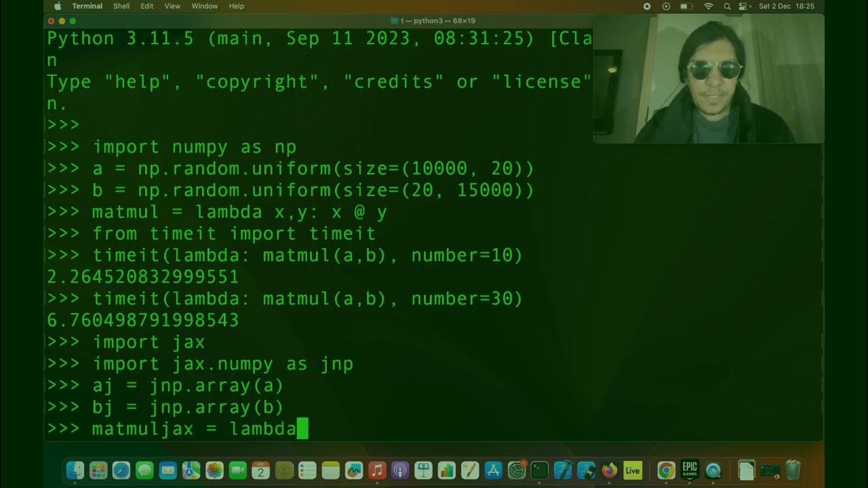
Task: Open Pages from the dock
Action: pos(470,470)
